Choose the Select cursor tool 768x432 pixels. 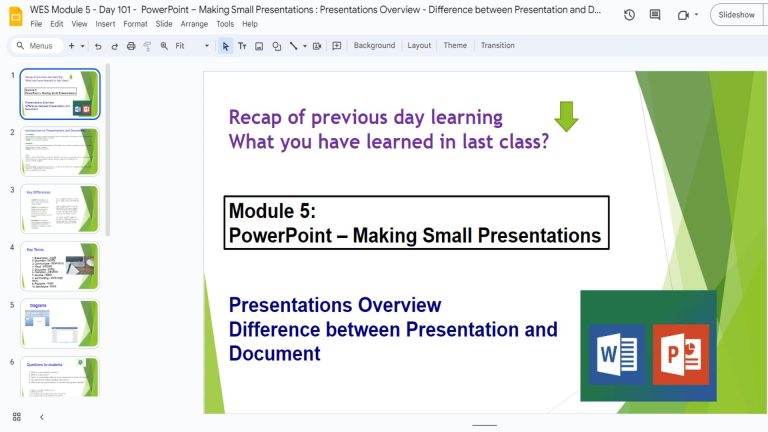point(225,46)
